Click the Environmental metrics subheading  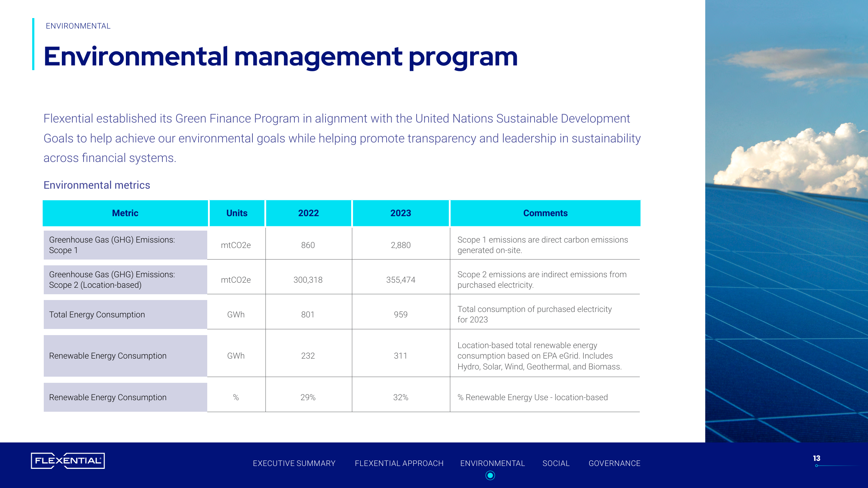point(97,185)
